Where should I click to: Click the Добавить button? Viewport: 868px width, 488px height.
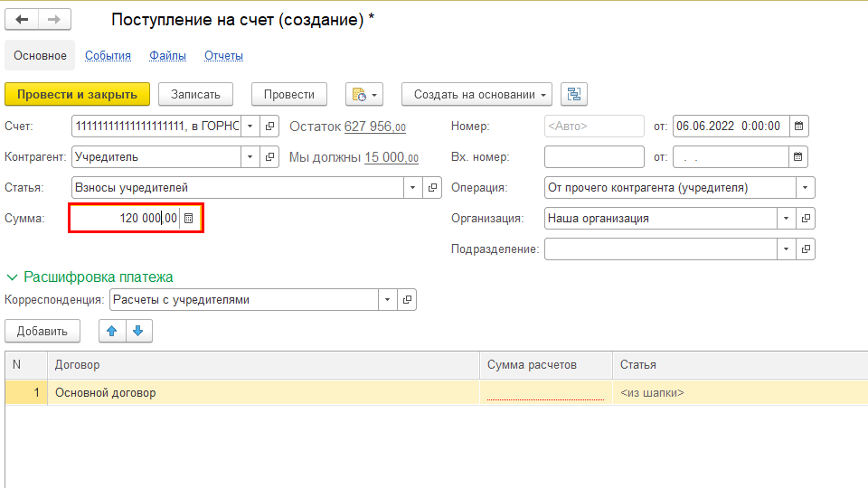click(x=42, y=331)
